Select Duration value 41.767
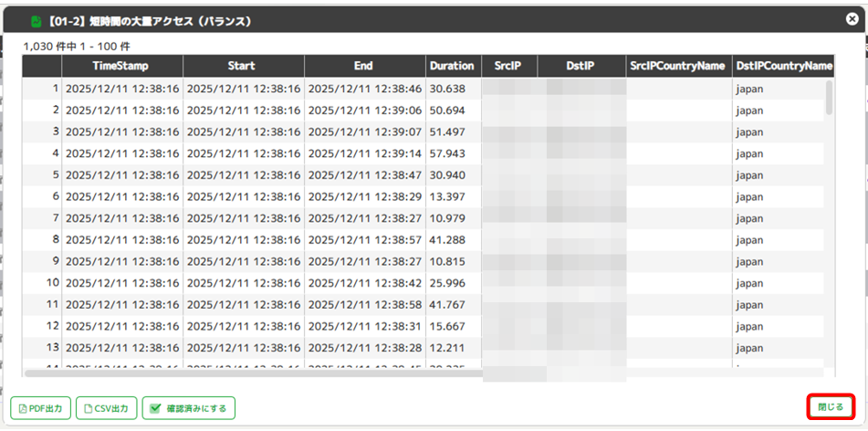The image size is (868, 431). pyautogui.click(x=447, y=305)
